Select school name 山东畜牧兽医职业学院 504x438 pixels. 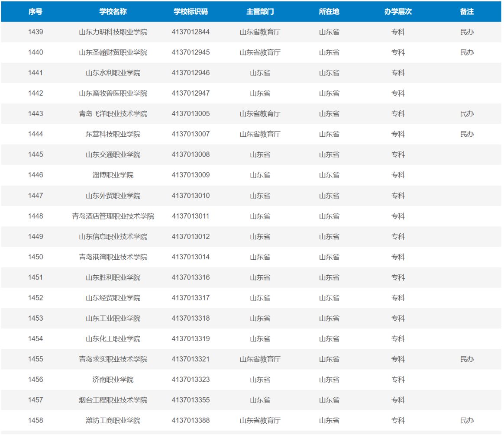pos(113,93)
